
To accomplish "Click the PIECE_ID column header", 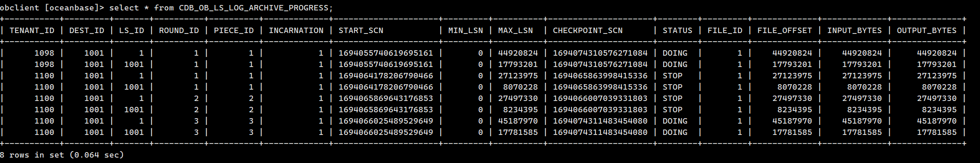I will [234, 31].
